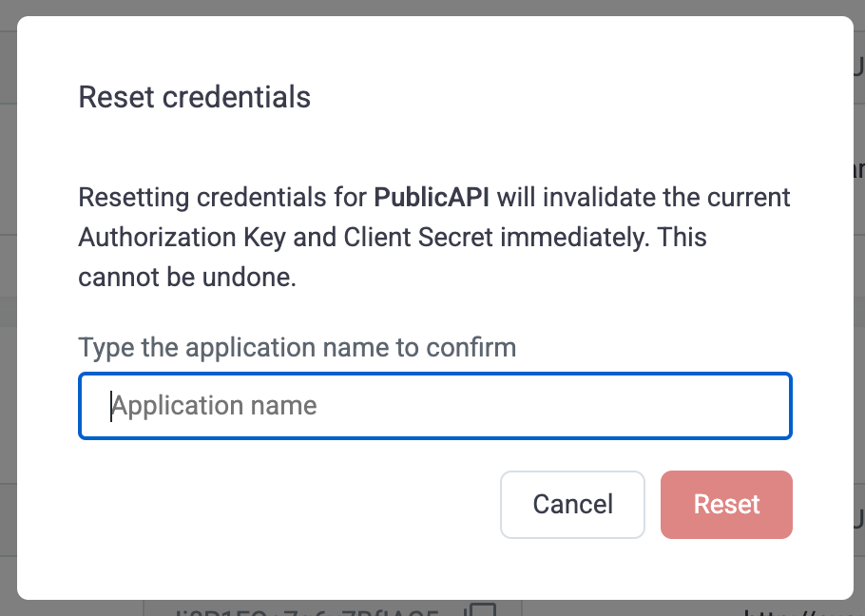Click the dimmed backdrop left of the dialog
The height and width of the screenshot is (616, 865).
(x=8, y=308)
